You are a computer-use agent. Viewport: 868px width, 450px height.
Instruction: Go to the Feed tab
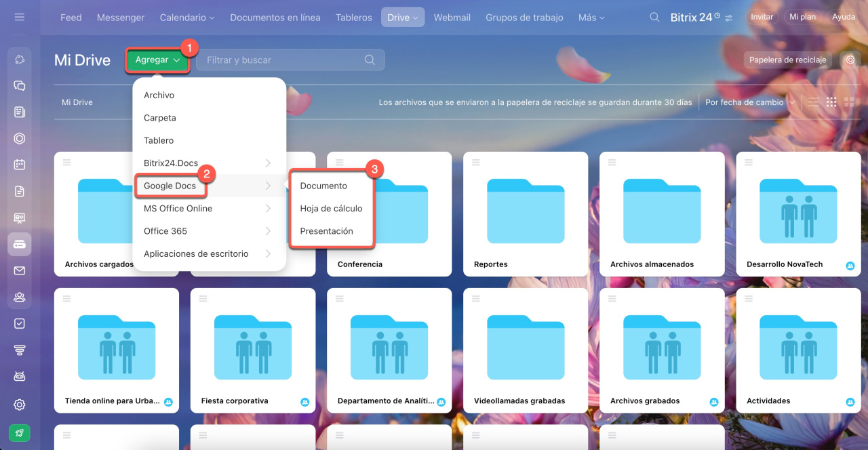coord(71,18)
